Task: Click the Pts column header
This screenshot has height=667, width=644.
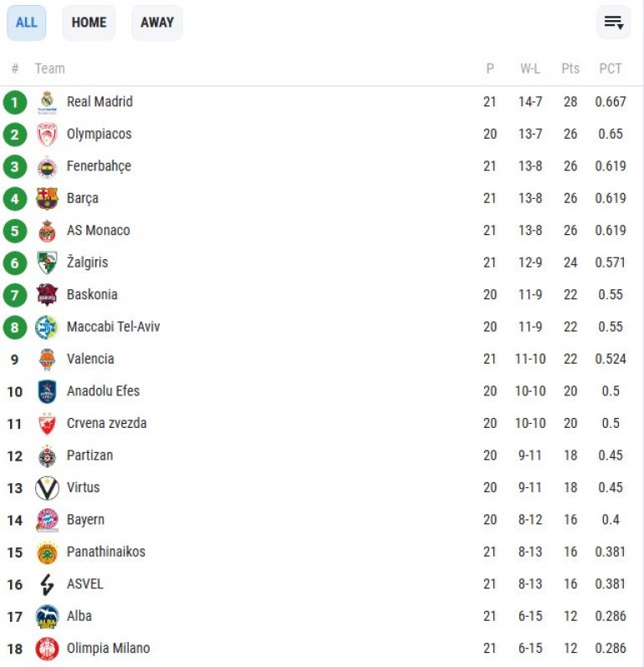Action: tap(570, 69)
